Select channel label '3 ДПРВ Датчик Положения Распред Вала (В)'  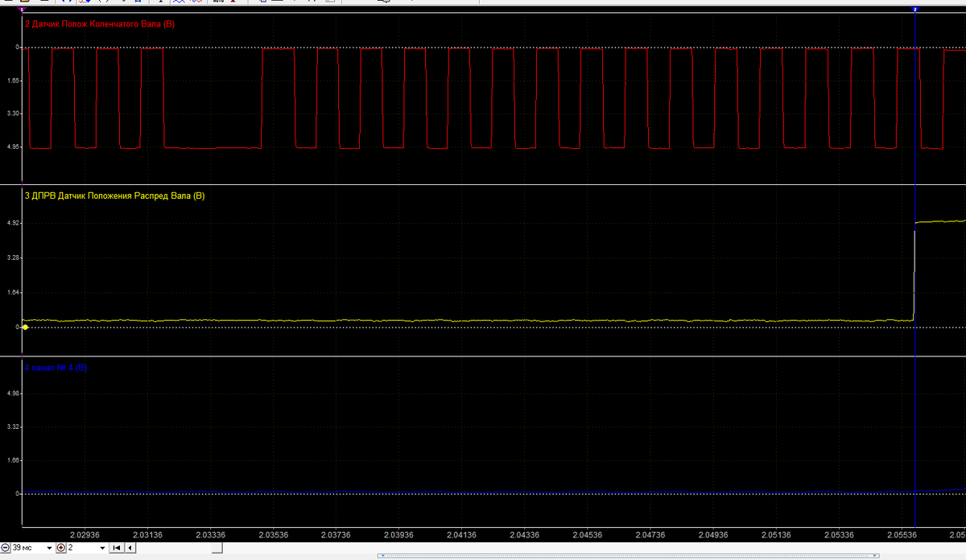coord(114,196)
